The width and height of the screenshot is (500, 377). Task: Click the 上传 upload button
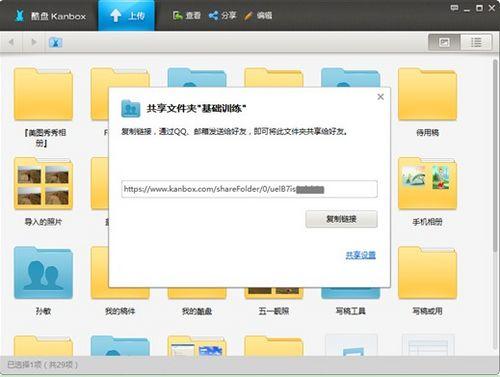(126, 15)
